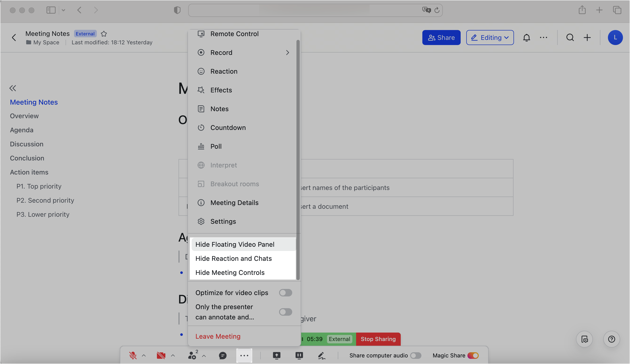
Task: Click the disabled camera icon
Action: (161, 355)
